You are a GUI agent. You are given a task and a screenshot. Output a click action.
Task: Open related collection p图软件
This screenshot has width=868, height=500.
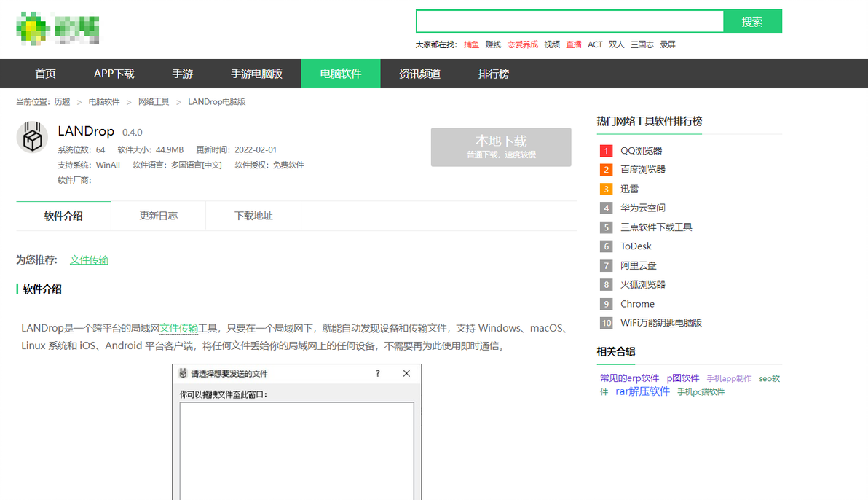click(682, 378)
